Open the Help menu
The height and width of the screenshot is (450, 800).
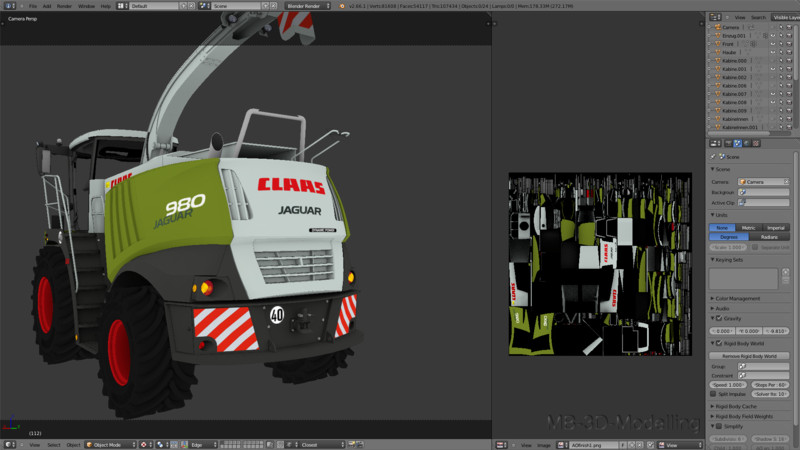(x=106, y=6)
